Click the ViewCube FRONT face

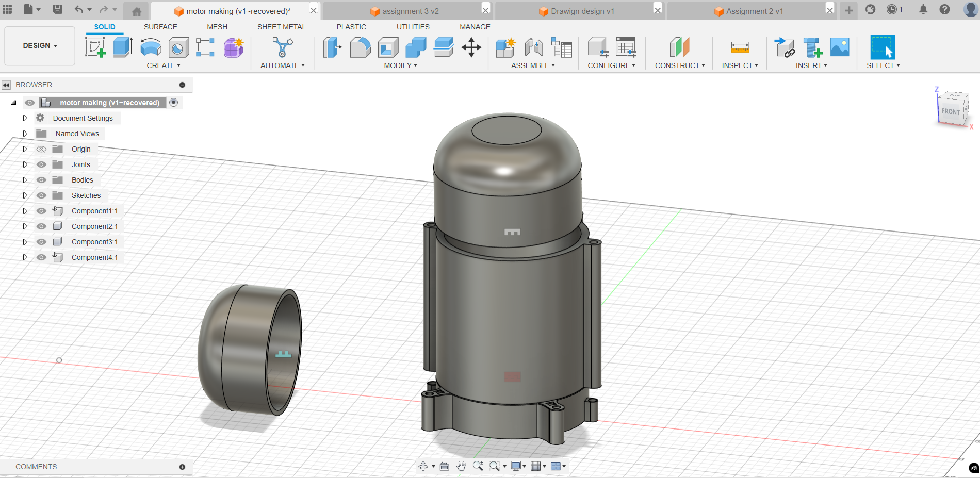[x=951, y=110]
